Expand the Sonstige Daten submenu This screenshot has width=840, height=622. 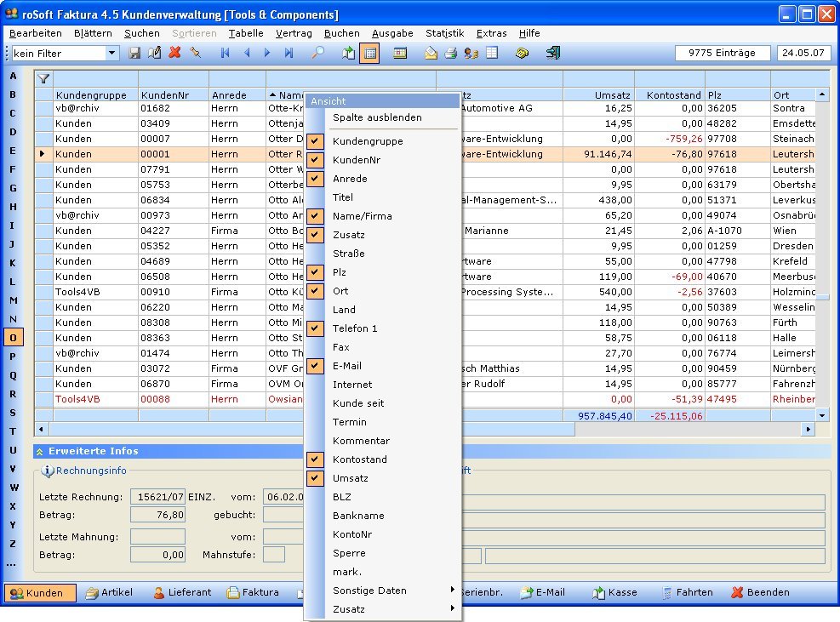pos(369,591)
